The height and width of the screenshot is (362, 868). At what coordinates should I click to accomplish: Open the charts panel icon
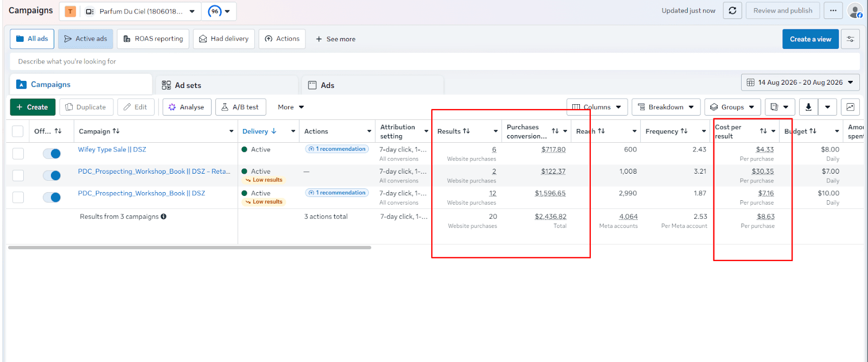tap(850, 107)
